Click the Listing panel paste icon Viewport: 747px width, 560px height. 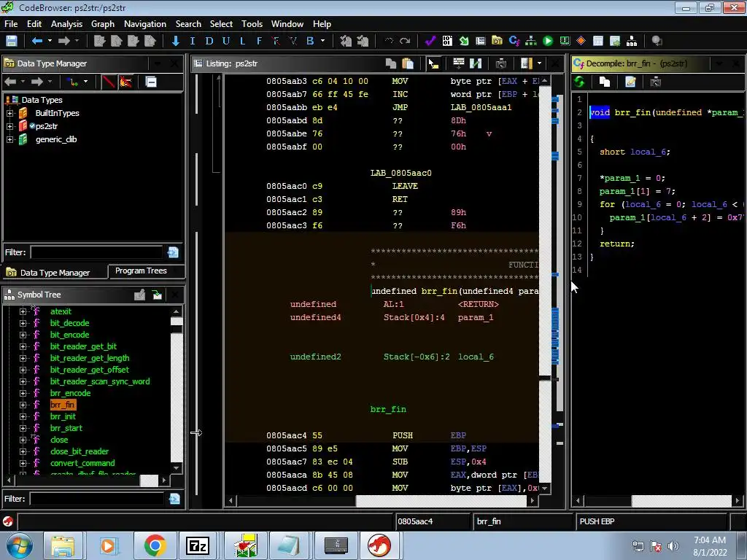coord(408,63)
